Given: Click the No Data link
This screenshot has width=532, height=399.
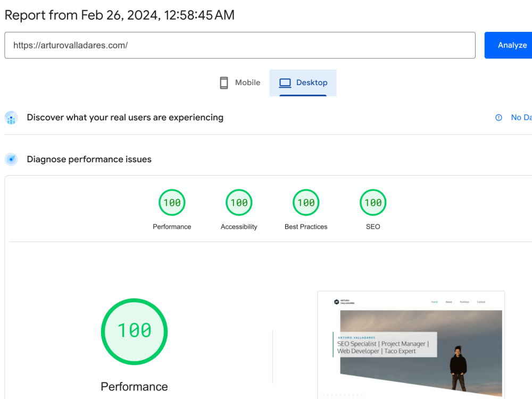Looking at the screenshot, I should [521, 118].
